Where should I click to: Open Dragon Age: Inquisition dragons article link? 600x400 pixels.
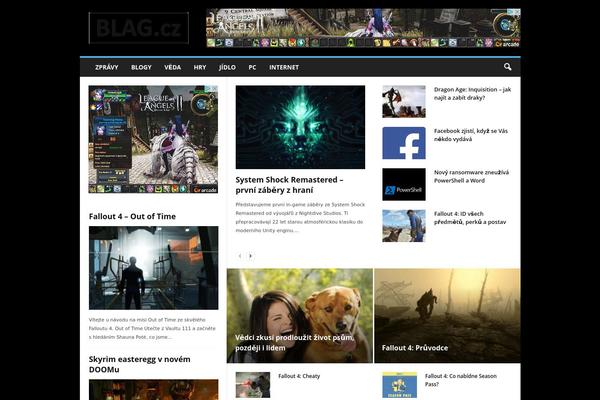point(472,93)
